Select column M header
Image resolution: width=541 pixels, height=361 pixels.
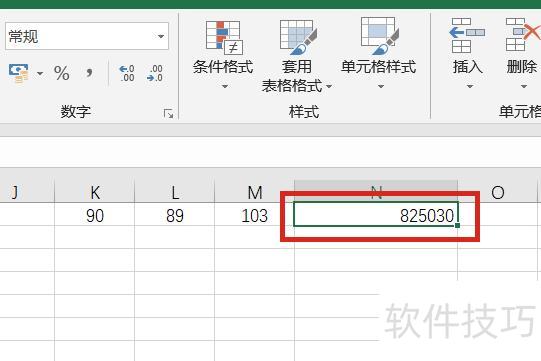(255, 192)
